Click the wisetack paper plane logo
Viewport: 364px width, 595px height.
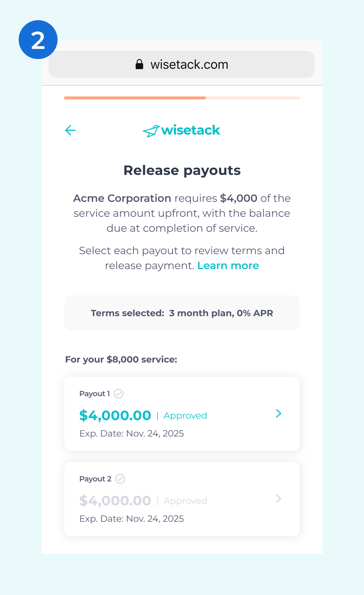coord(151,131)
